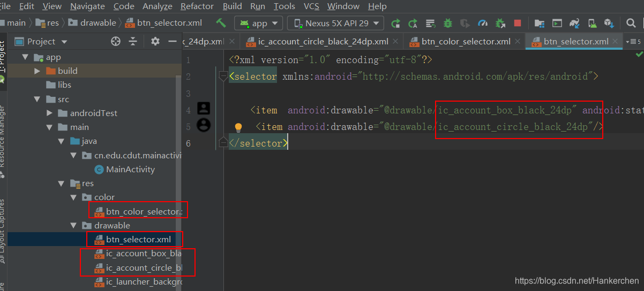Stop the running app with the red square
Screen dimensions: 644x291
pos(517,23)
